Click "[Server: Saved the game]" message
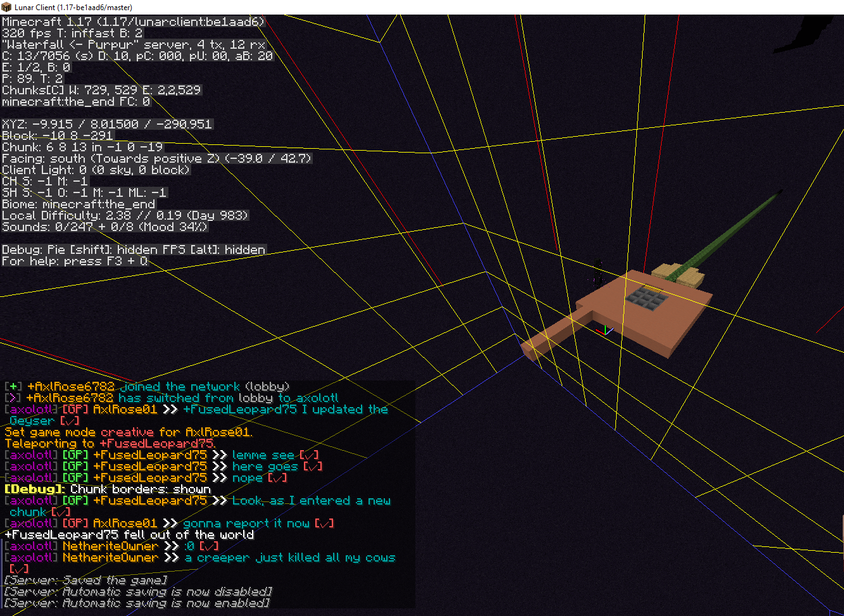Viewport: 844px width, 616px height. 86,581
